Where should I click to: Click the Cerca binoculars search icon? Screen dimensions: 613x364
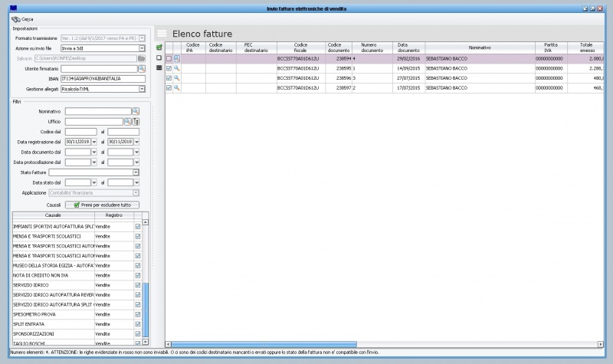[x=16, y=19]
